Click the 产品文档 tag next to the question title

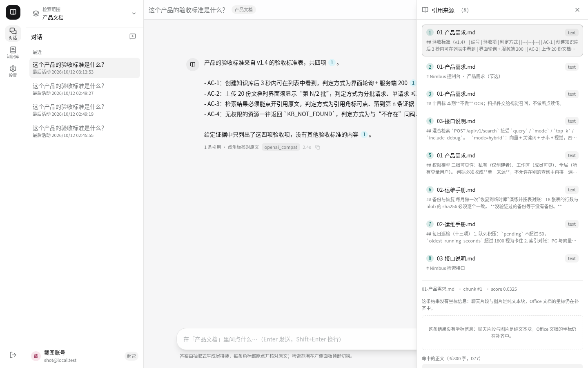pyautogui.click(x=244, y=10)
